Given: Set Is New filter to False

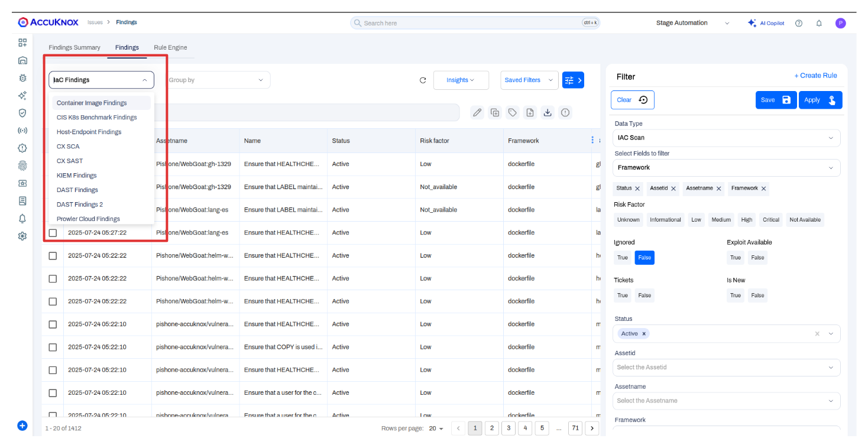Looking at the screenshot, I should [x=757, y=296].
